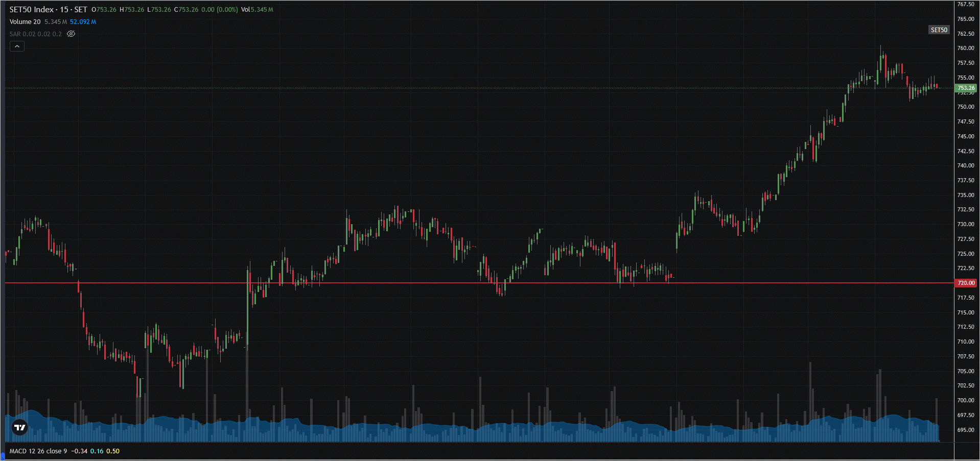980x461 pixels.
Task: Click the 705.00 price axis label
Action: click(966, 371)
